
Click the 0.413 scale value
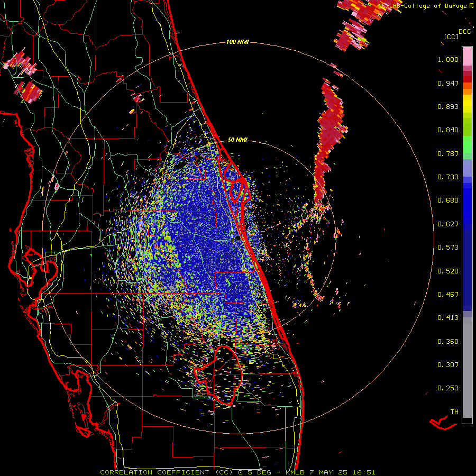448,318
